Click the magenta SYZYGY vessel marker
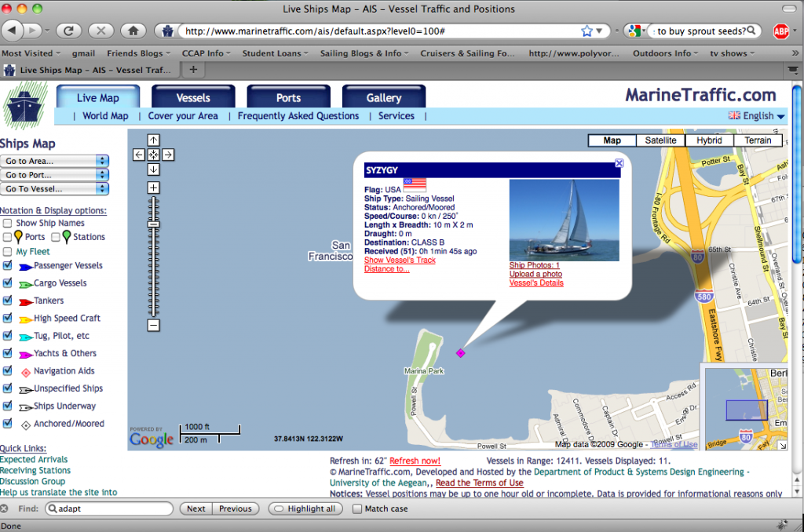Screen dimensions: 804x532 (x=460, y=352)
